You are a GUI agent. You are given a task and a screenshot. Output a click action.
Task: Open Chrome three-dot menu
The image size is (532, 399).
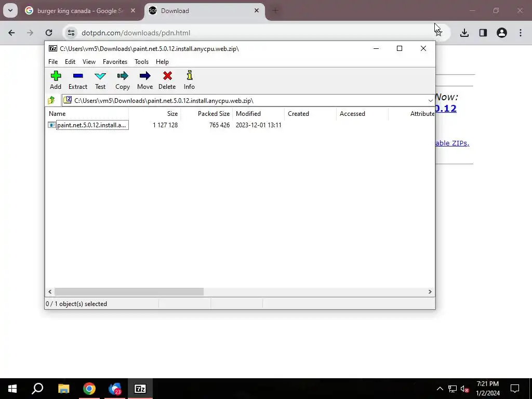point(521,33)
